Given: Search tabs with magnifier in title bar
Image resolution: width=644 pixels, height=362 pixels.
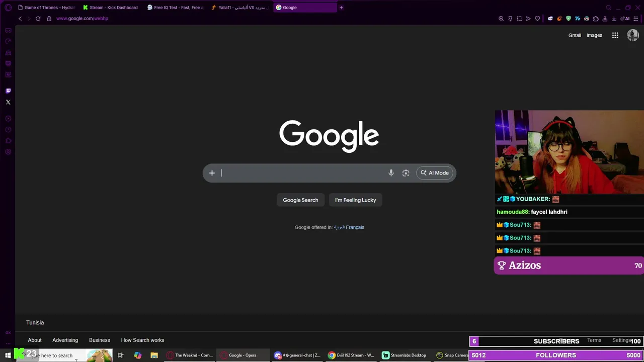Looking at the screenshot, I should click(x=608, y=8).
